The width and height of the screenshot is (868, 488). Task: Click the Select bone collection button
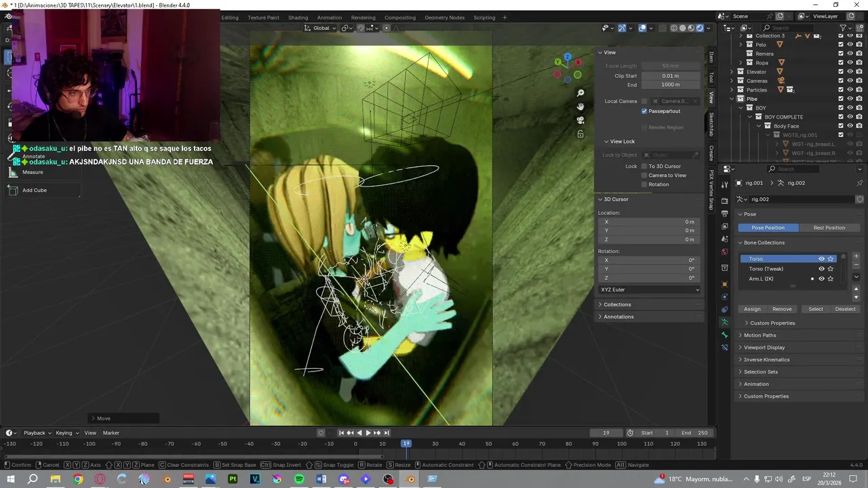(x=815, y=309)
